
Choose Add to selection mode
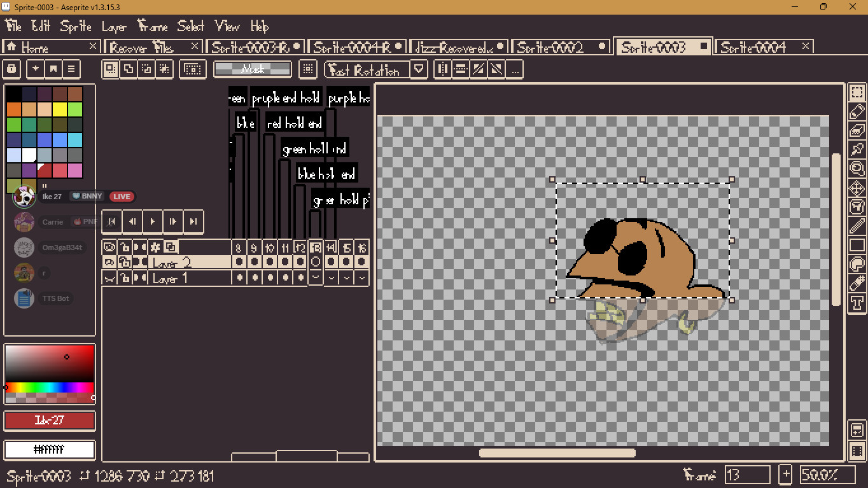pyautogui.click(x=129, y=69)
